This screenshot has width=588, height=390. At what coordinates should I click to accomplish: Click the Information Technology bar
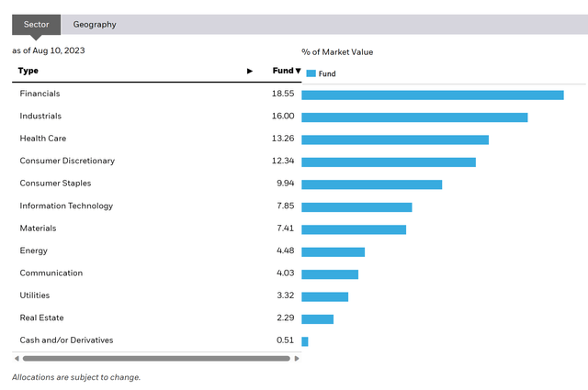(x=356, y=206)
